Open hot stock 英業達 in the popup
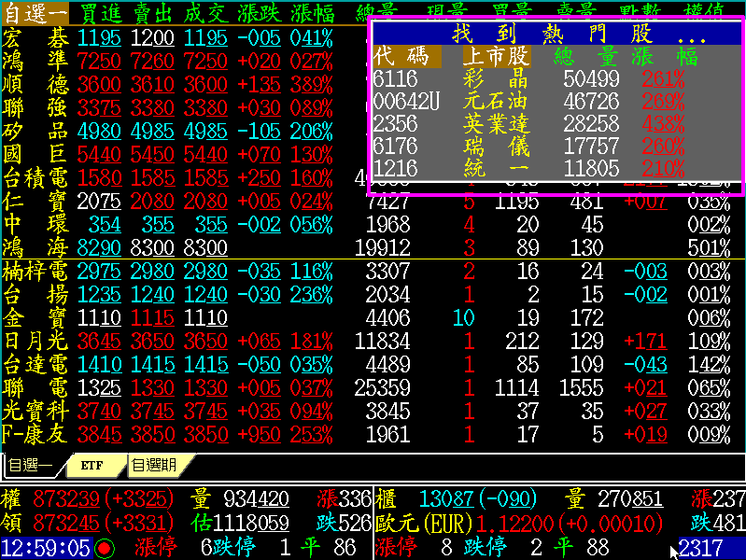This screenshot has width=746, height=560. (x=495, y=124)
